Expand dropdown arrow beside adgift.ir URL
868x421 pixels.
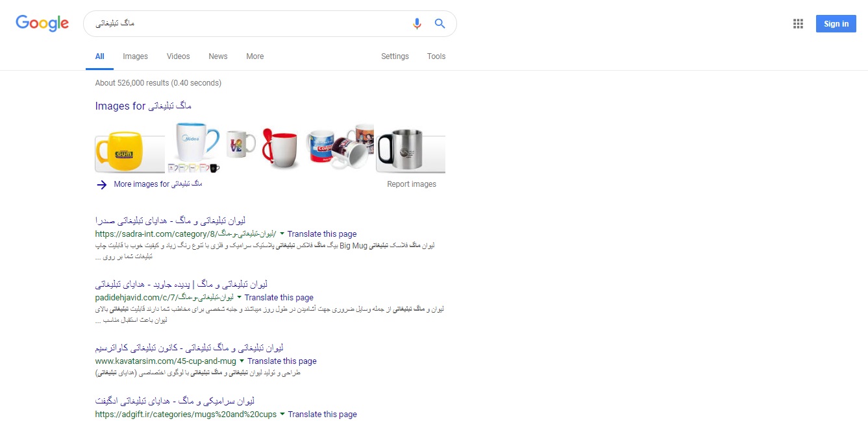(283, 414)
